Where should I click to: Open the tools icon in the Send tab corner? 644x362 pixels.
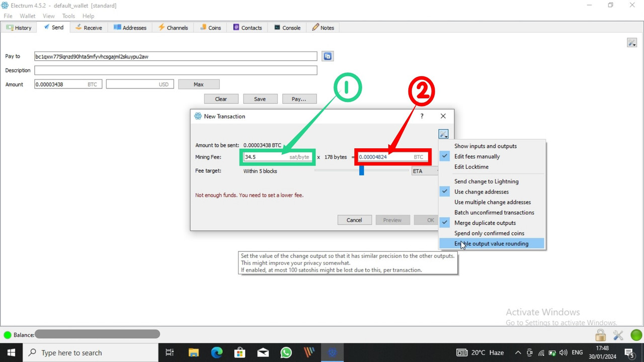632,43
